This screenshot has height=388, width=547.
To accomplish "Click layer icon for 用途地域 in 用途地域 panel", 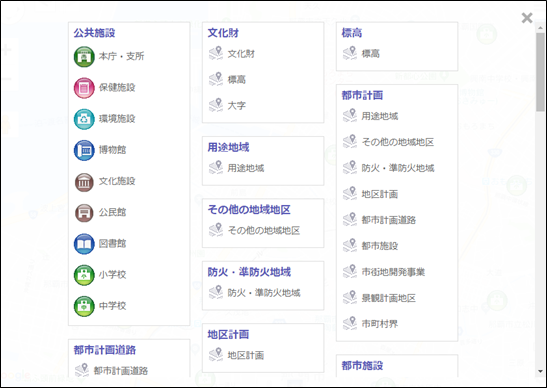I will 216,168.
